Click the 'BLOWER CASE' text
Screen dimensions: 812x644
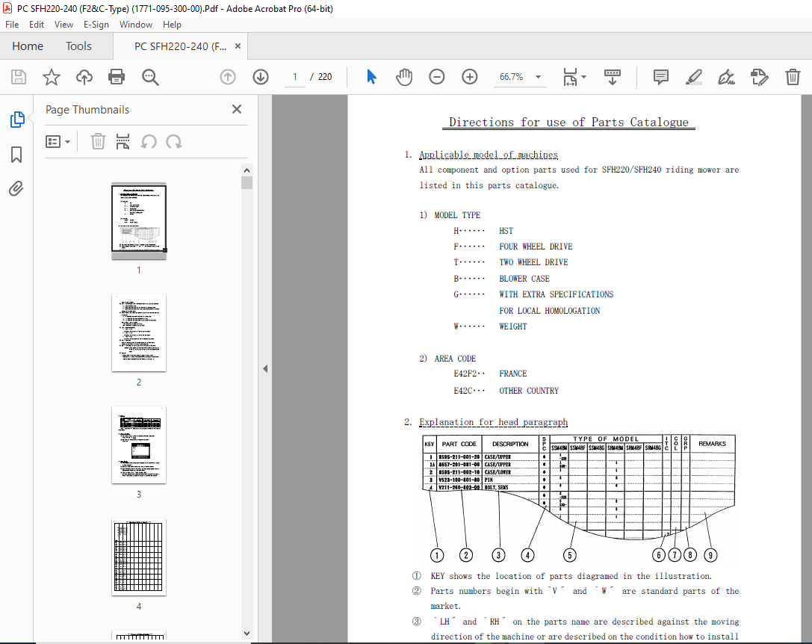[524, 279]
